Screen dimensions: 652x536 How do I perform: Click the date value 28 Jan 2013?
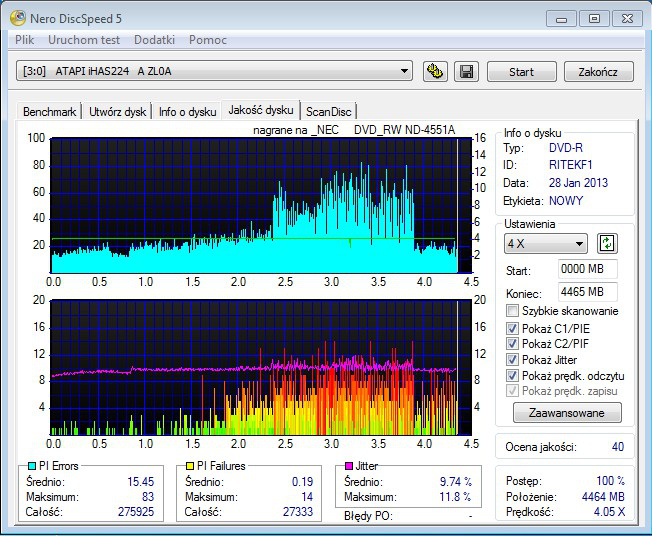pos(578,183)
